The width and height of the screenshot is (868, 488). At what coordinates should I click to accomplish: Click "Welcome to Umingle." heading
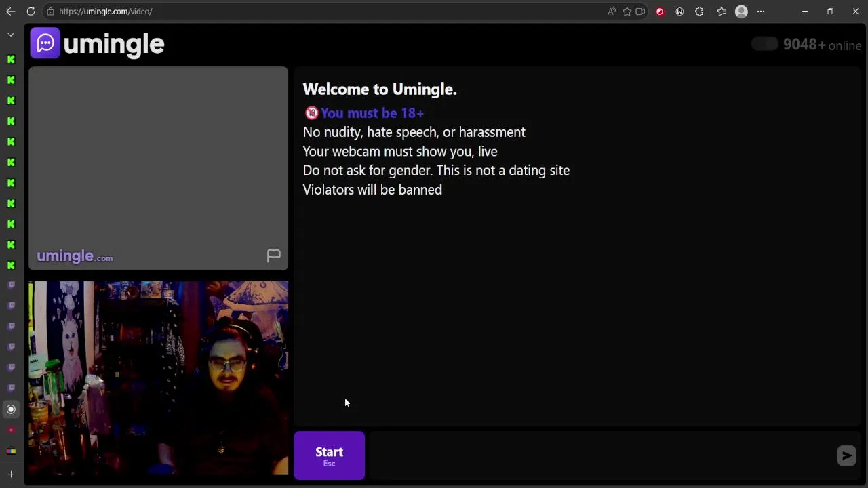380,89
